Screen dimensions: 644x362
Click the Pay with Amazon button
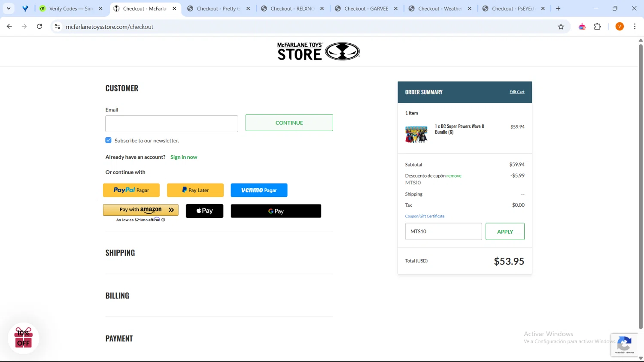(141, 210)
